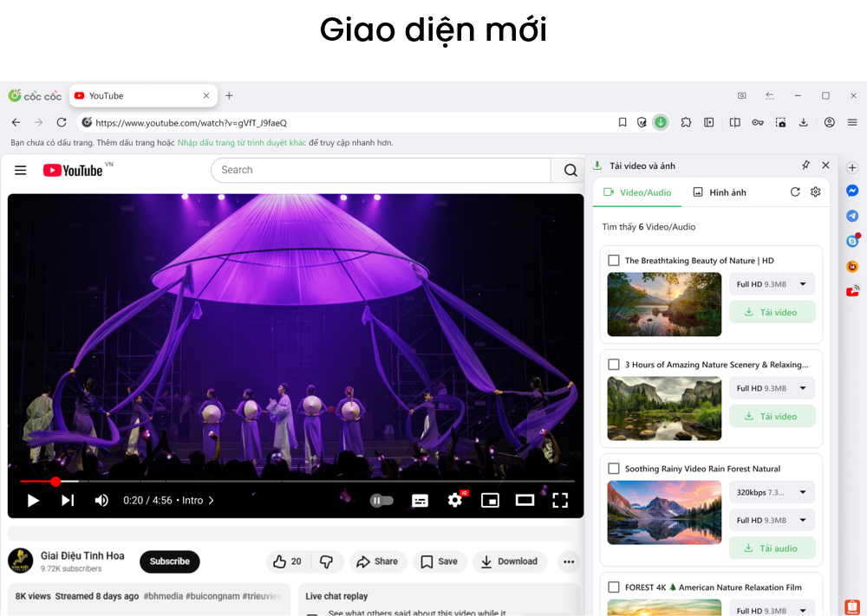Skip to next video in player
This screenshot has width=867, height=616.
[68, 501]
